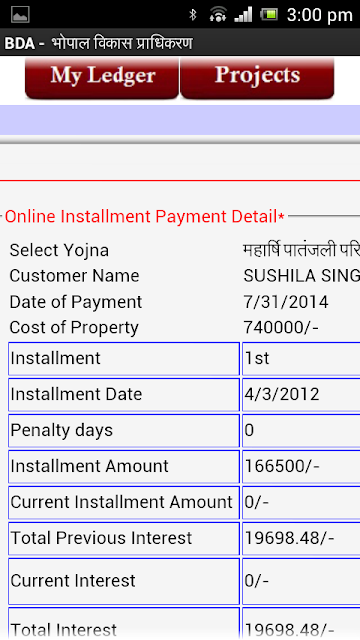360x640 pixels.
Task: Tap the Bluetooth icon in status bar
Action: click(x=193, y=15)
